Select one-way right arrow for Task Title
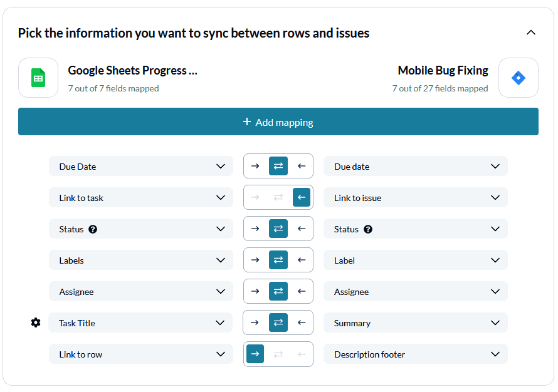Image resolution: width=558 pixels, height=392 pixels. pos(255,323)
